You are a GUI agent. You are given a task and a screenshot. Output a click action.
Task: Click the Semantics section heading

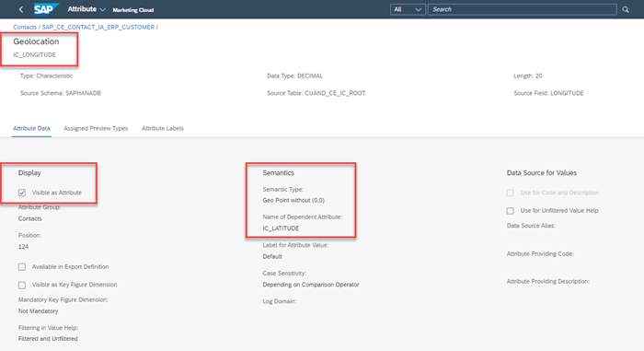pyautogui.click(x=279, y=173)
